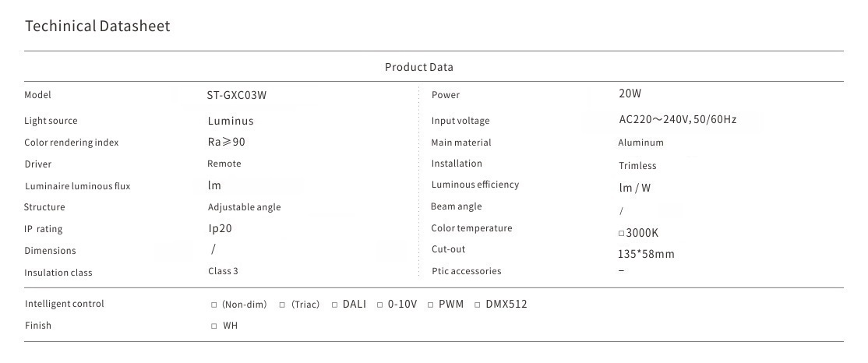Click the Adjustable angle structure value

tap(244, 207)
